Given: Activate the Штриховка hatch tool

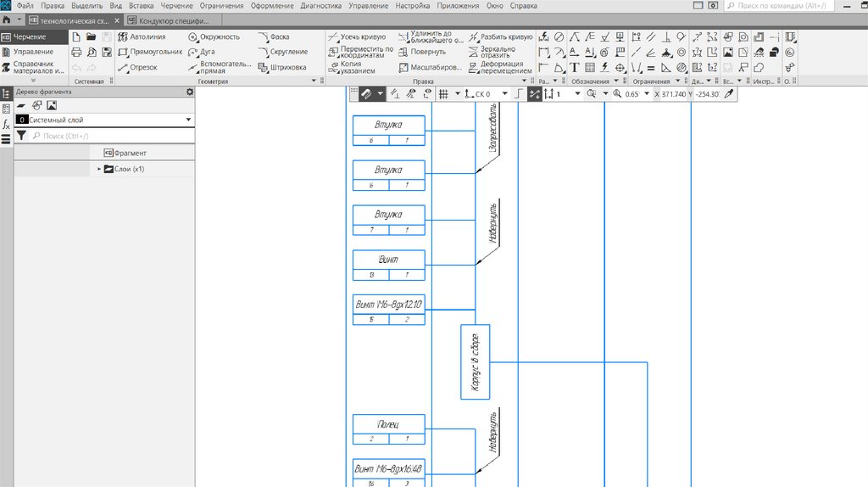Looking at the screenshot, I should [x=282, y=67].
